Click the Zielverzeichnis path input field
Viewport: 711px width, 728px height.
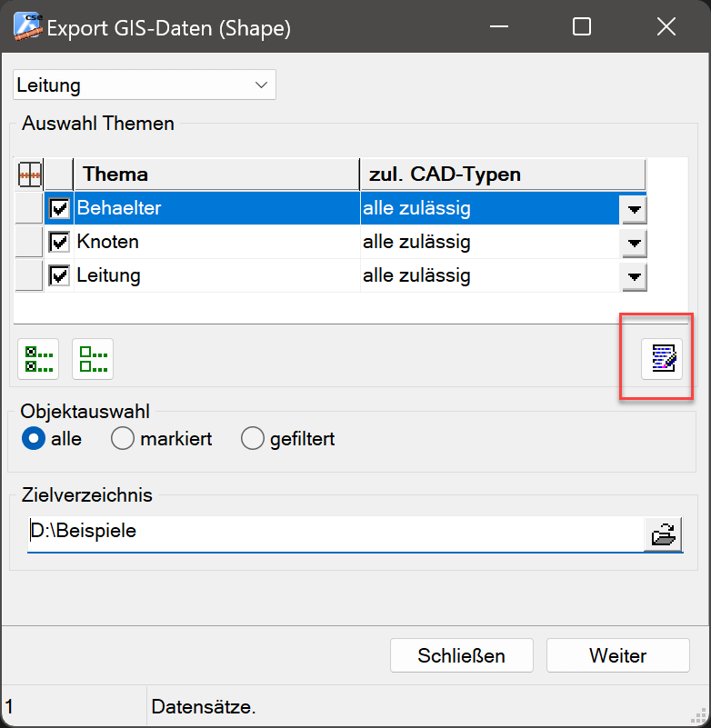point(335,533)
